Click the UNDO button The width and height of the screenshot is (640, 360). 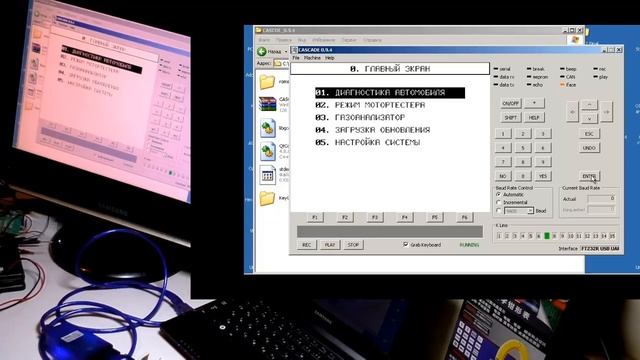coord(589,148)
